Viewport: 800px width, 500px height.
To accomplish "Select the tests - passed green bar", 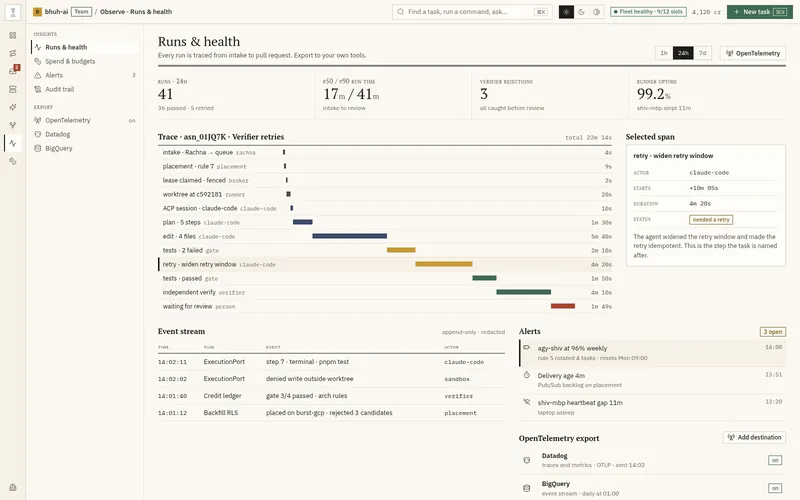I will click(484, 278).
